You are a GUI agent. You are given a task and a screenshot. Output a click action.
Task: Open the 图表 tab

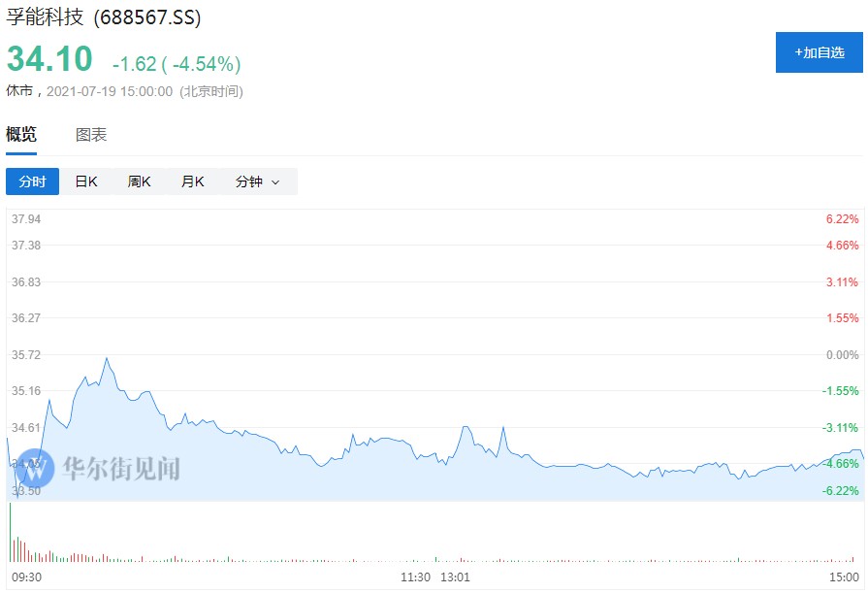coord(91,135)
